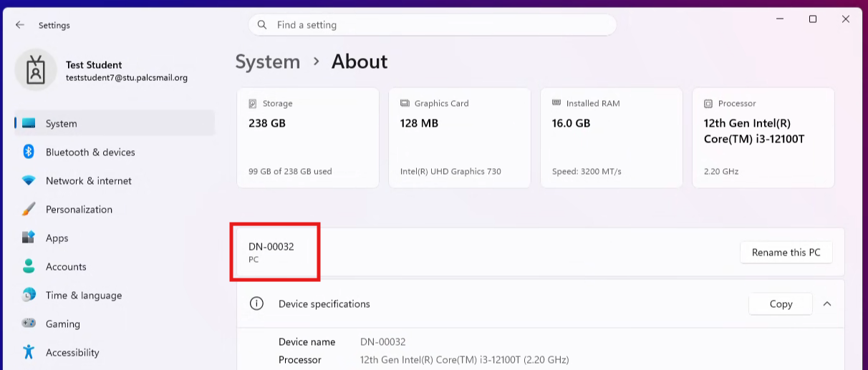Open Apps settings category
Image resolution: width=868 pixels, height=370 pixels.
115,238
